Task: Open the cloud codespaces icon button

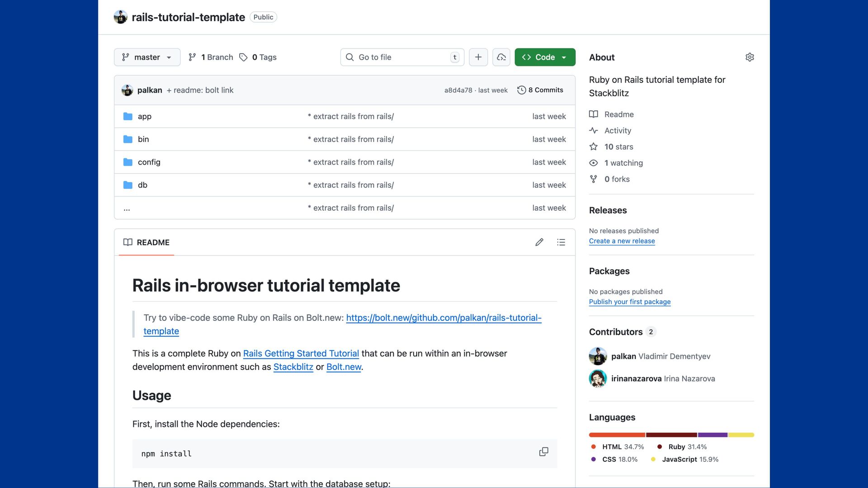Action: pyautogui.click(x=501, y=57)
